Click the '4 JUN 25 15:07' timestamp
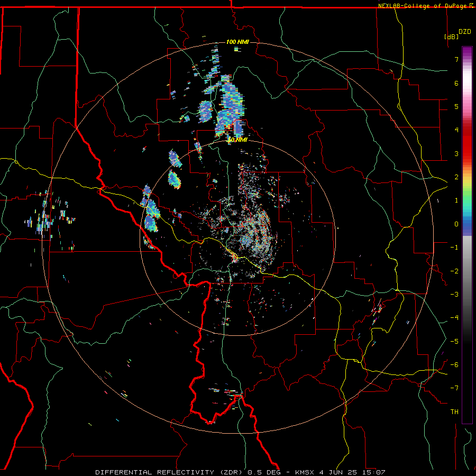The image size is (476, 476). (352, 472)
